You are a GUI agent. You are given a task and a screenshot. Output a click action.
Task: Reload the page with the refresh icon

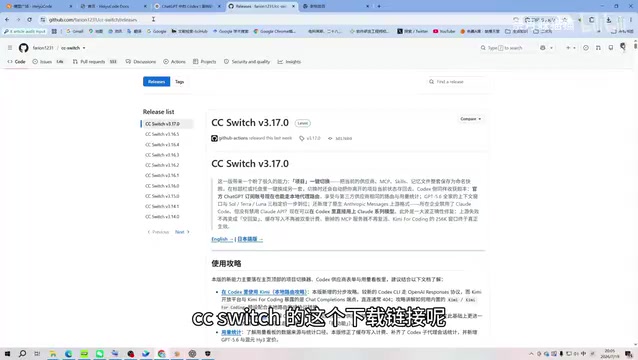(29, 20)
